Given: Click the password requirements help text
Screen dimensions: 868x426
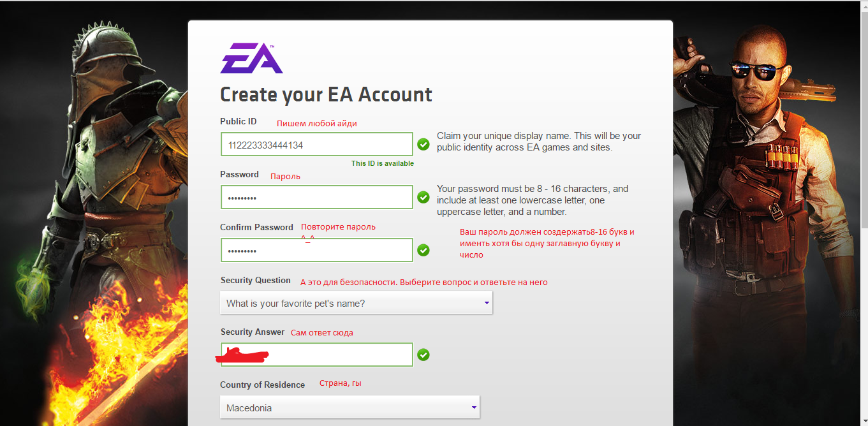Looking at the screenshot, I should (533, 200).
